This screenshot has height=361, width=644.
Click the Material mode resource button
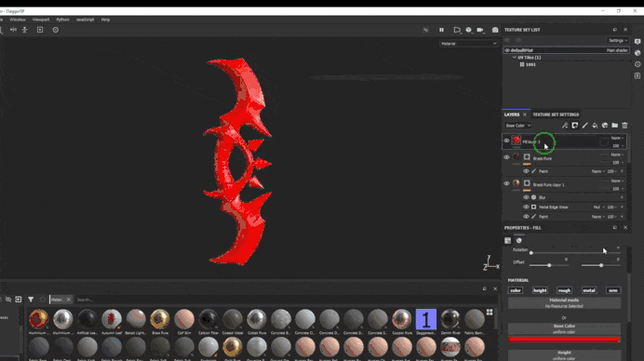(564, 303)
